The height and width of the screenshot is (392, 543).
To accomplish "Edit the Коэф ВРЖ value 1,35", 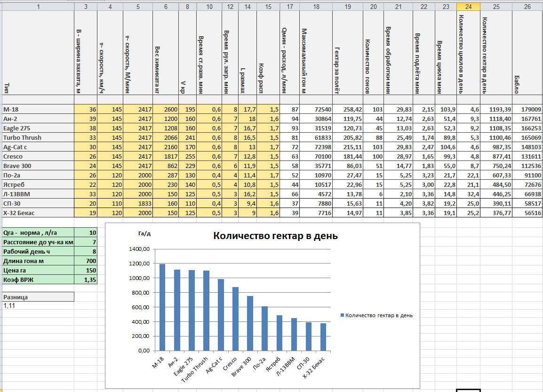I will tap(86, 280).
